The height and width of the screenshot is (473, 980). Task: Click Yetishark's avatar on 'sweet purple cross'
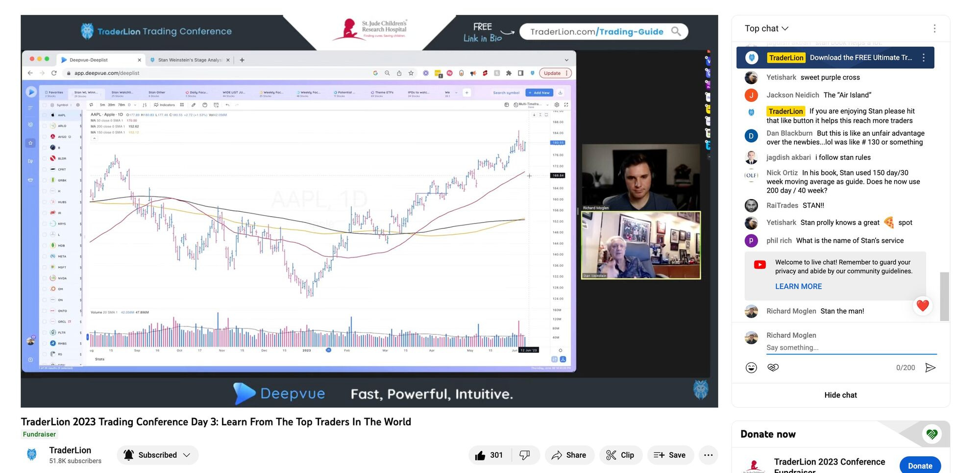751,77
